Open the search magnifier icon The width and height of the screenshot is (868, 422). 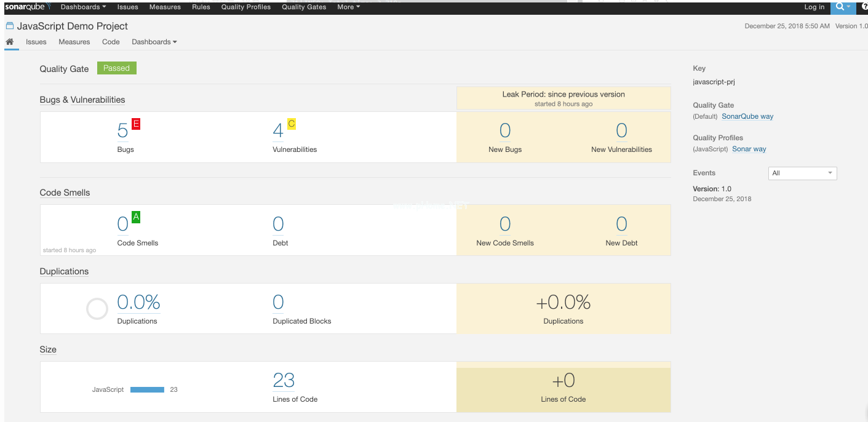click(840, 7)
